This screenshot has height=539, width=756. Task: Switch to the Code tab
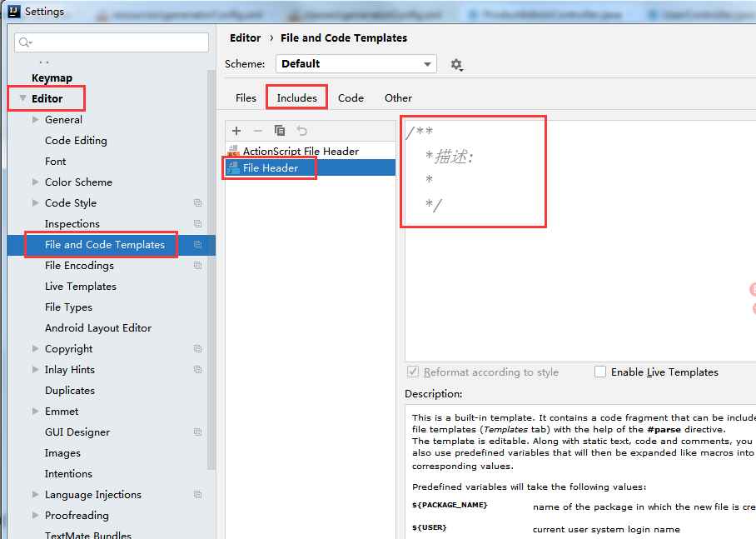tap(351, 98)
